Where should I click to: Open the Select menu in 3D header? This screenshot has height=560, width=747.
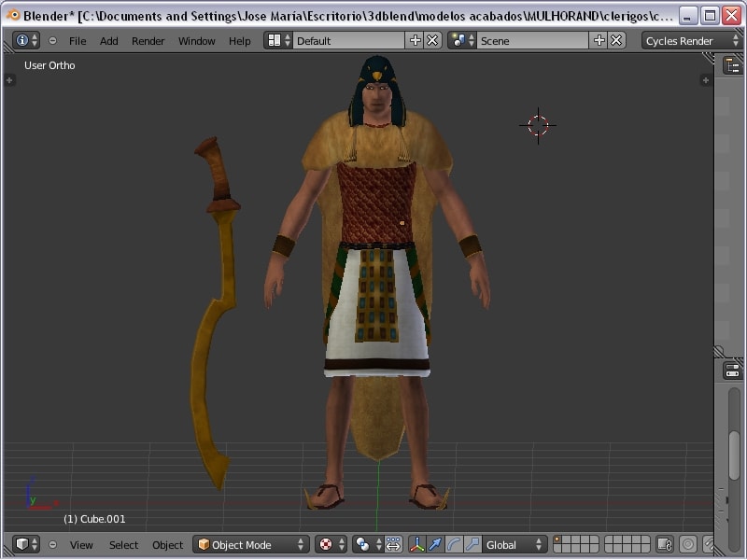point(123,545)
